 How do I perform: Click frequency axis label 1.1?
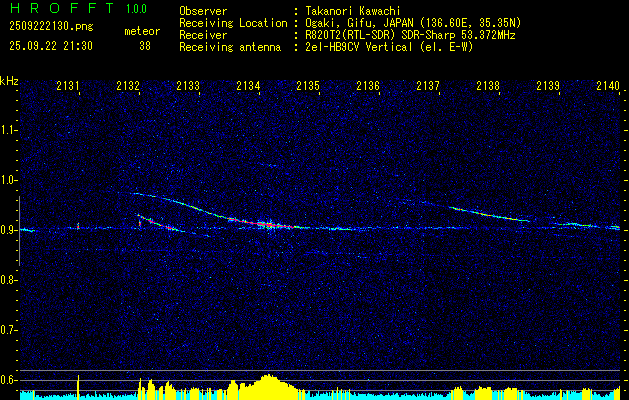[9, 130]
